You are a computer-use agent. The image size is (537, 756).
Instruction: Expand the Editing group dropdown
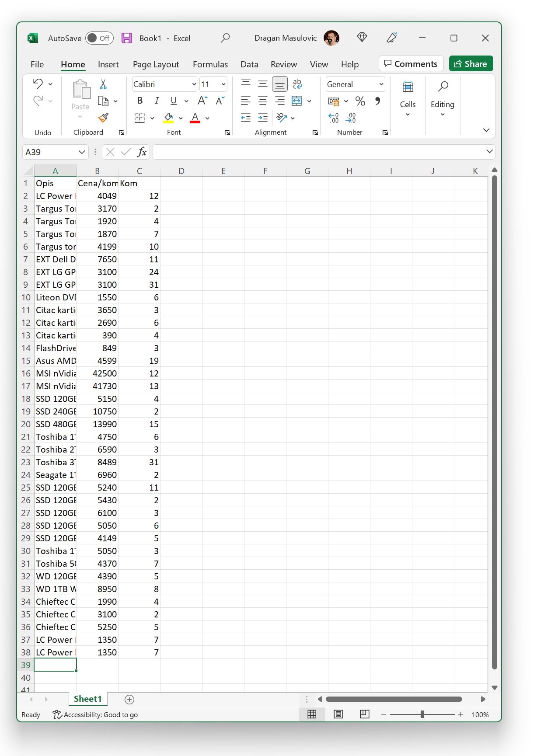443,115
